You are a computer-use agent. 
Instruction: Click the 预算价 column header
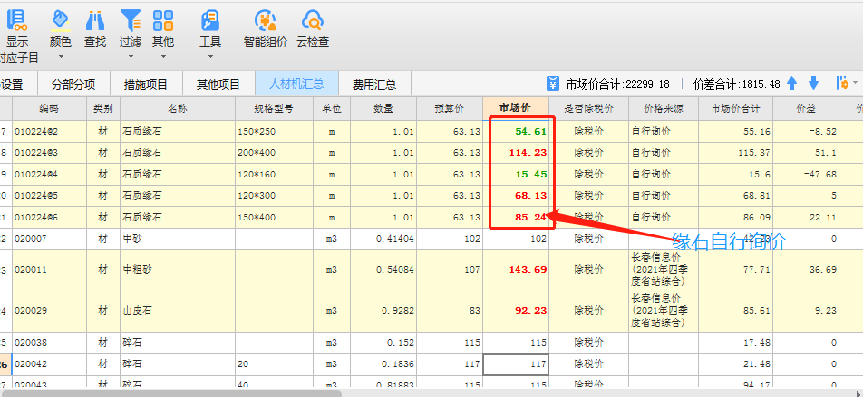(x=449, y=109)
